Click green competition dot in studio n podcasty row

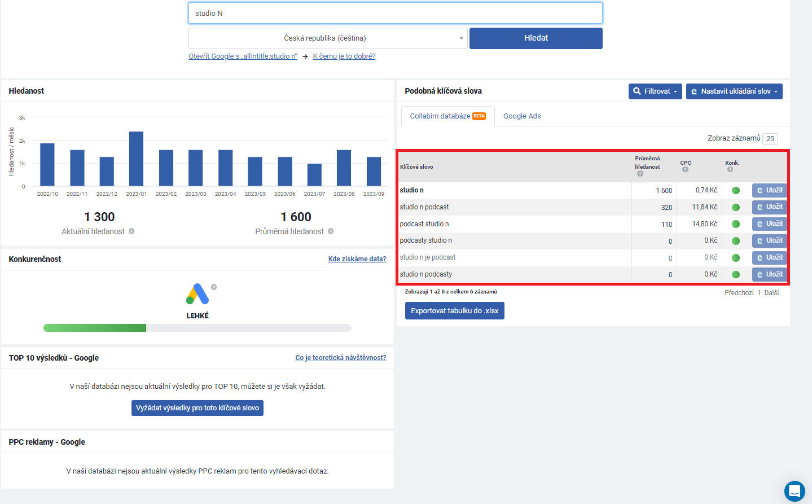(x=736, y=275)
